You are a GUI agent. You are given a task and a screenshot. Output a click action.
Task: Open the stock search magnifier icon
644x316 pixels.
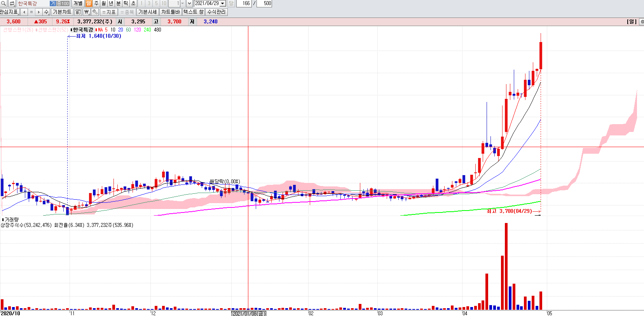[3, 4]
